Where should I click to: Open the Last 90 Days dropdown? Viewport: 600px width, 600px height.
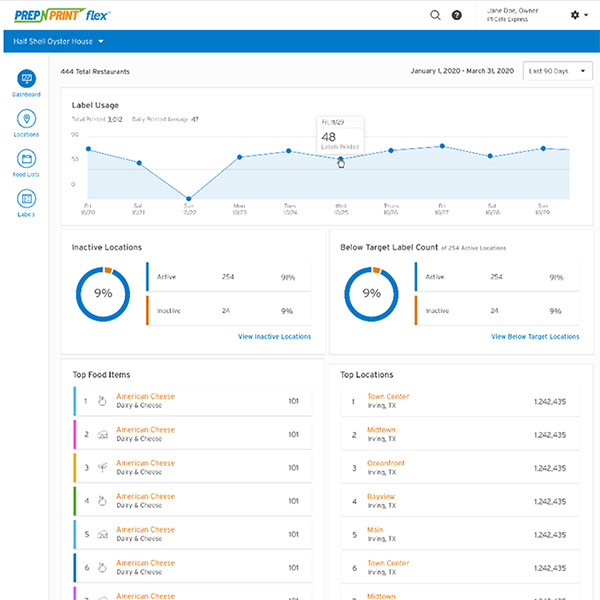[x=558, y=71]
